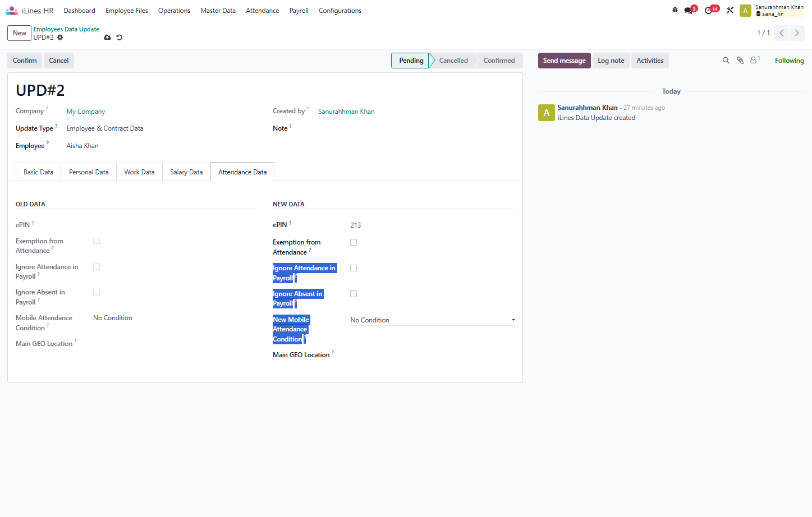Switch to the Salary Data tab
This screenshot has width=812, height=517.
[186, 172]
